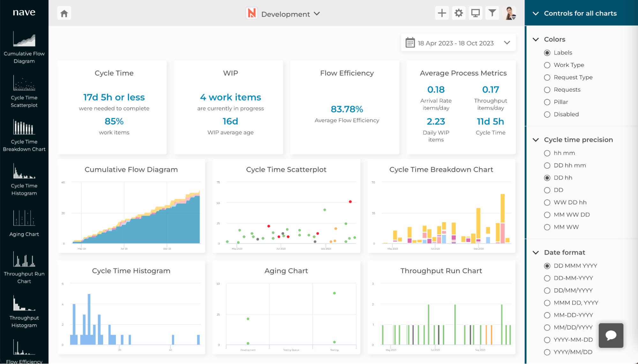The image size is (638, 364).
Task: Click the monitor presentation icon
Action: tap(475, 13)
